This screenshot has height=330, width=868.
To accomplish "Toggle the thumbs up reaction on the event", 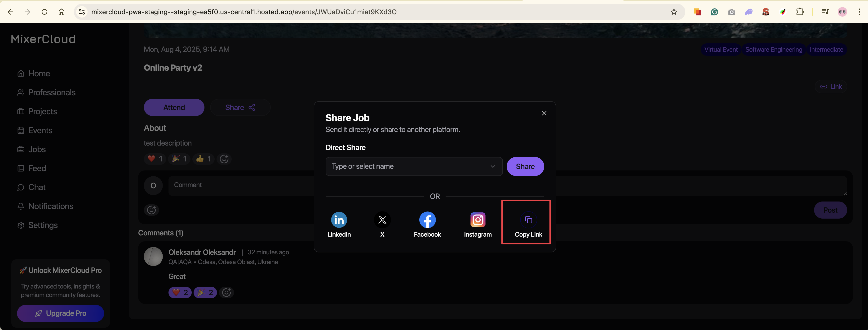I will pos(204,159).
